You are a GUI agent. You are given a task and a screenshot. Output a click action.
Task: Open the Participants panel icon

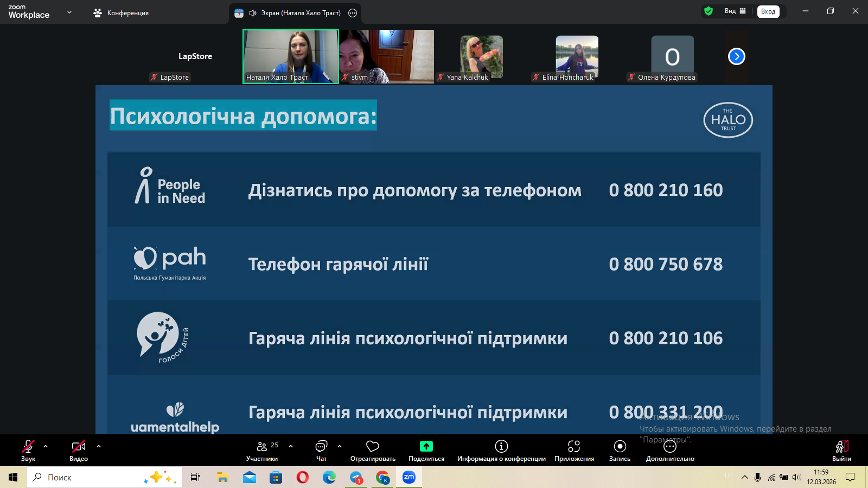262,446
